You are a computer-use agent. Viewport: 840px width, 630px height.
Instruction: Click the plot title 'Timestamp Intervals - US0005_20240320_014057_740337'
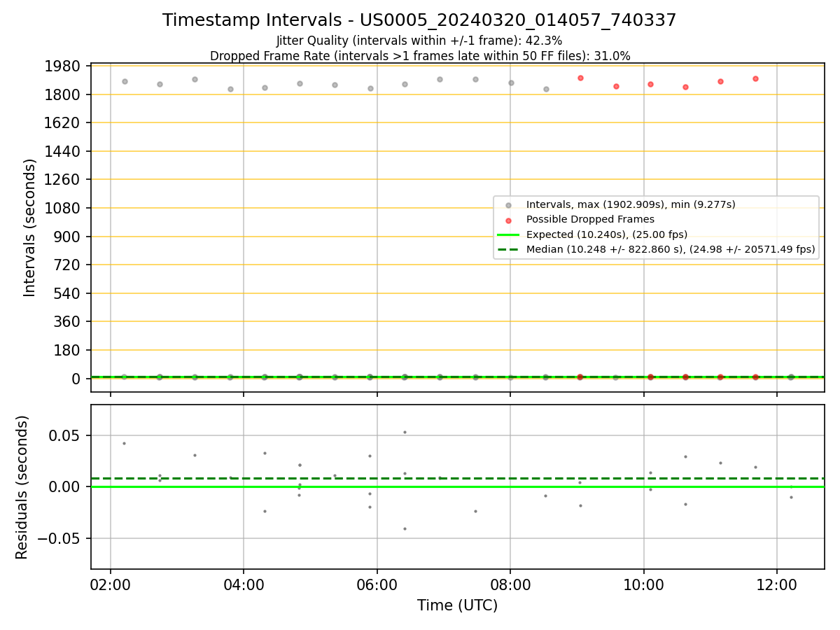pyautogui.click(x=419, y=20)
